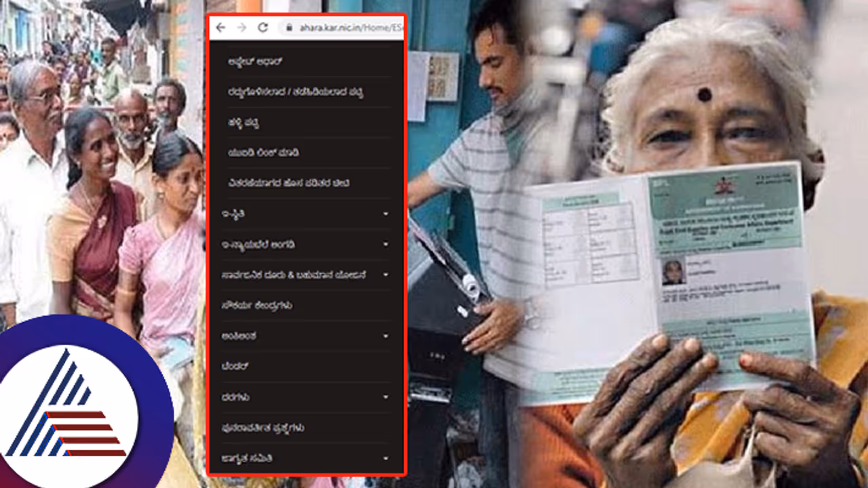The height and width of the screenshot is (488, 868).
Task: Click the padlock icon in address bar
Action: (x=288, y=28)
